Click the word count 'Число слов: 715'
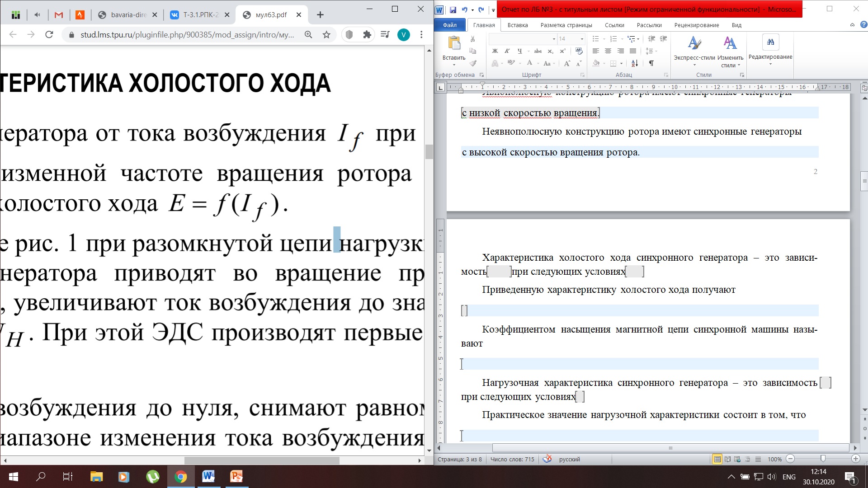Screen dimensions: 868x488 click(512, 459)
